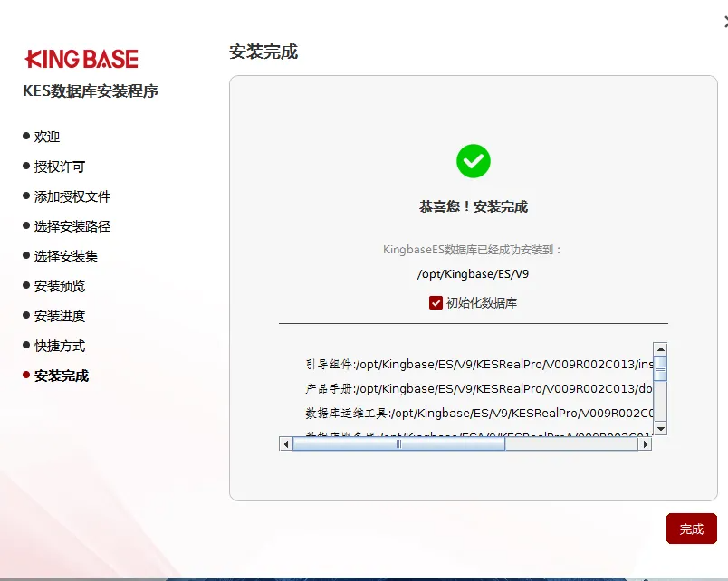
Task: Go to the 添加授权文件 step
Action: tap(72, 196)
